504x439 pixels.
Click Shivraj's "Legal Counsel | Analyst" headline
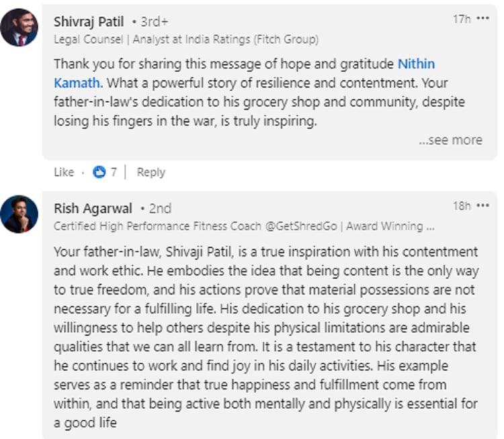[185, 40]
